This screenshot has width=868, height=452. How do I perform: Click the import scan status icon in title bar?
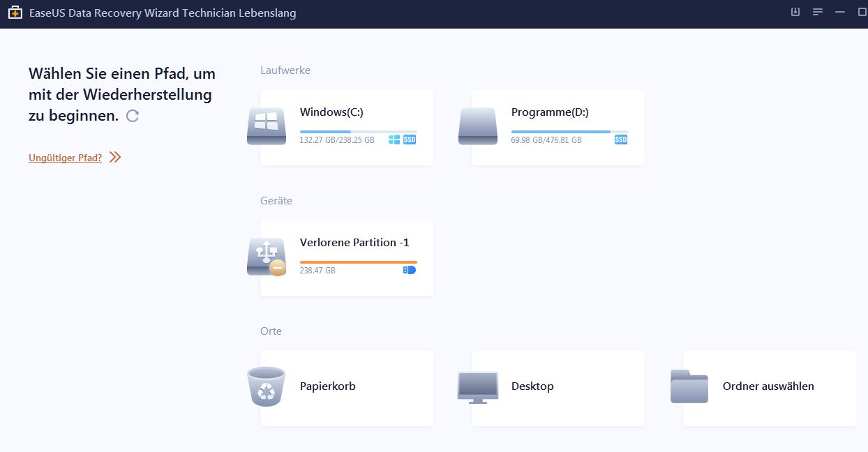point(795,12)
